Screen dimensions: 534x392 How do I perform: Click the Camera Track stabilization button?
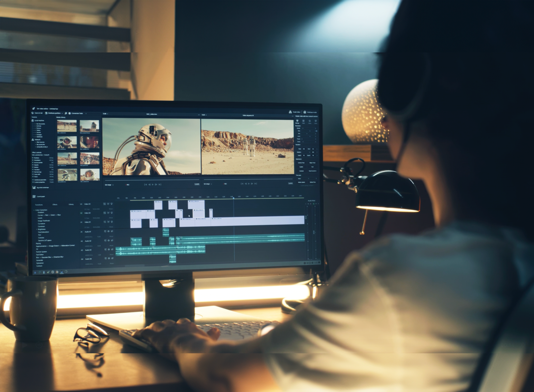pos(301,163)
